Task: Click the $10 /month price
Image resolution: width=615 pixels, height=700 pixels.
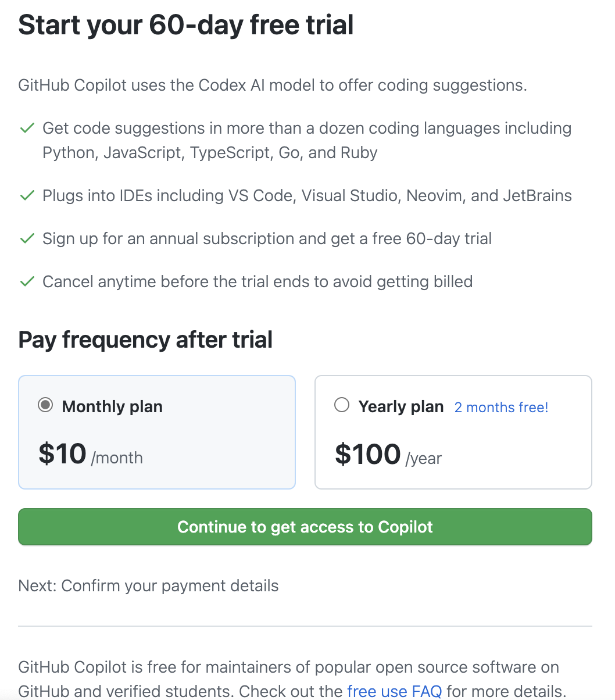Action: (91, 455)
